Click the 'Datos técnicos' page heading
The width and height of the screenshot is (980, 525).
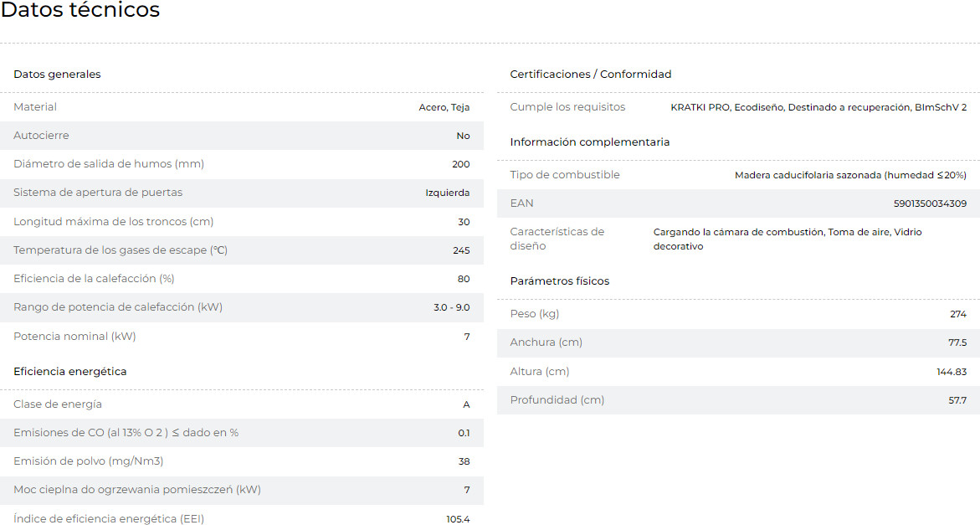pyautogui.click(x=80, y=11)
